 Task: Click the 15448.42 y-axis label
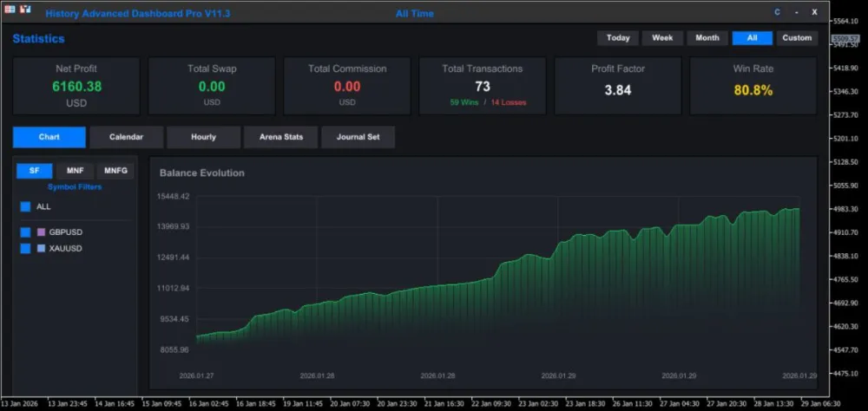tap(174, 196)
